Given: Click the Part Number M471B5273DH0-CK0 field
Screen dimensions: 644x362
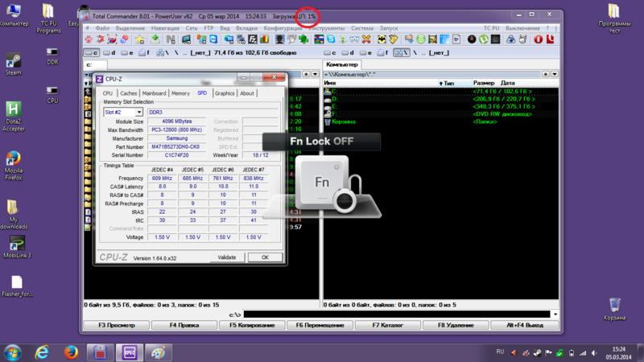Looking at the screenshot, I should click(x=176, y=147).
